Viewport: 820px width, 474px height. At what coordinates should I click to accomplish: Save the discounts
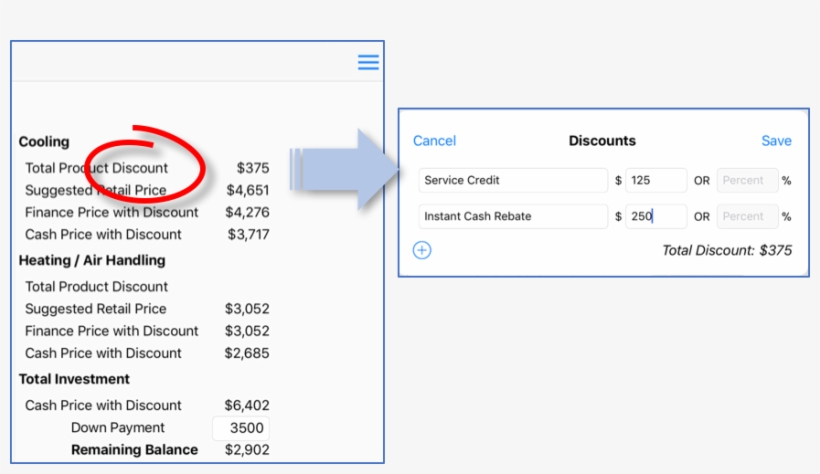[x=775, y=141]
